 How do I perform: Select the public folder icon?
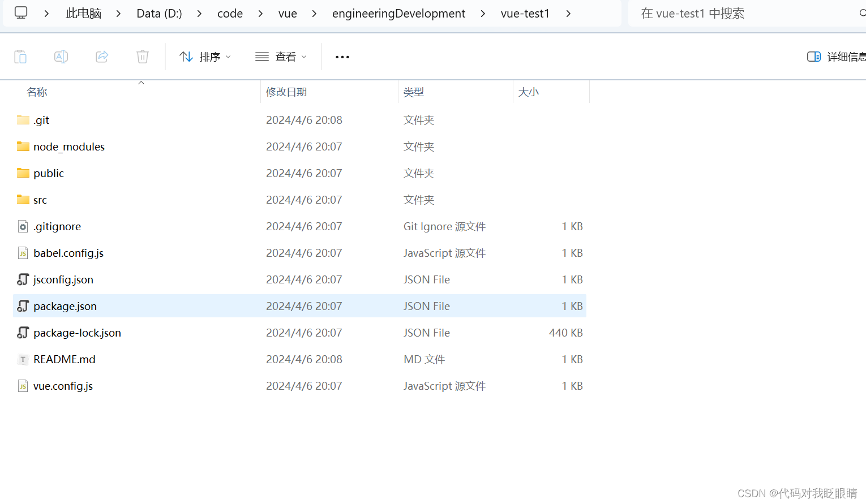click(23, 173)
